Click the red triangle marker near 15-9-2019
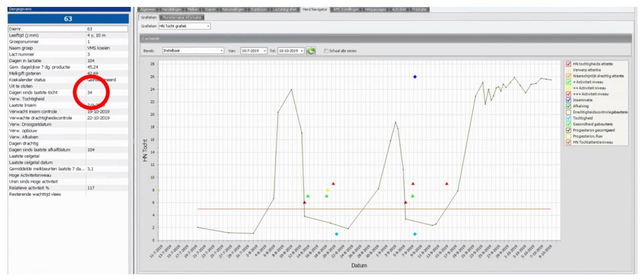644x280 pixels. point(447,184)
